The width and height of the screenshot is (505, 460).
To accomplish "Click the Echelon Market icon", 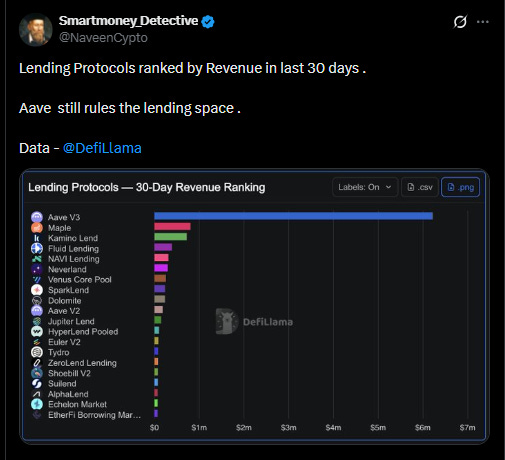I will pyautogui.click(x=37, y=404).
